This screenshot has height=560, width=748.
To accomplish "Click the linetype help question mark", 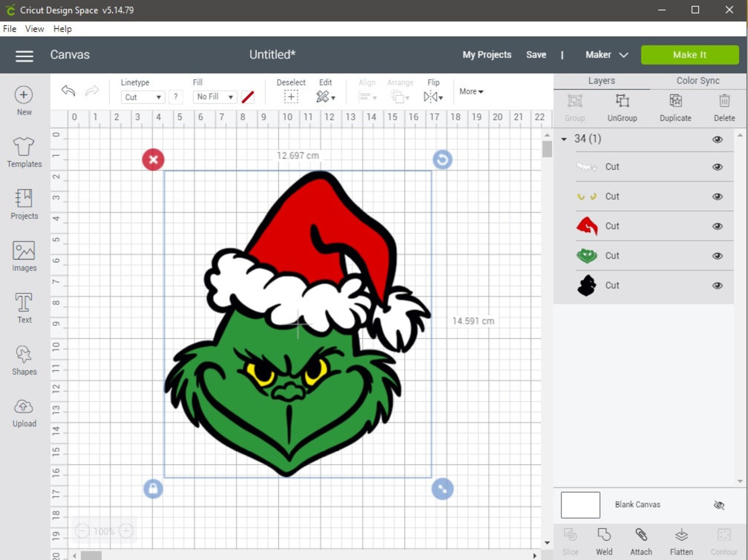I will click(176, 97).
